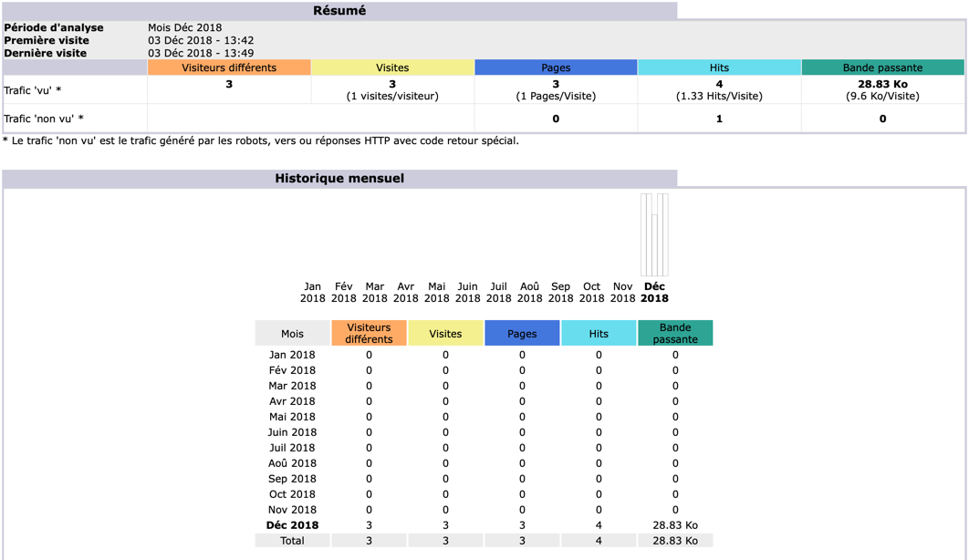Click orange Visiteurs différents header in summary
The height and width of the screenshot is (560, 969).
click(x=229, y=67)
